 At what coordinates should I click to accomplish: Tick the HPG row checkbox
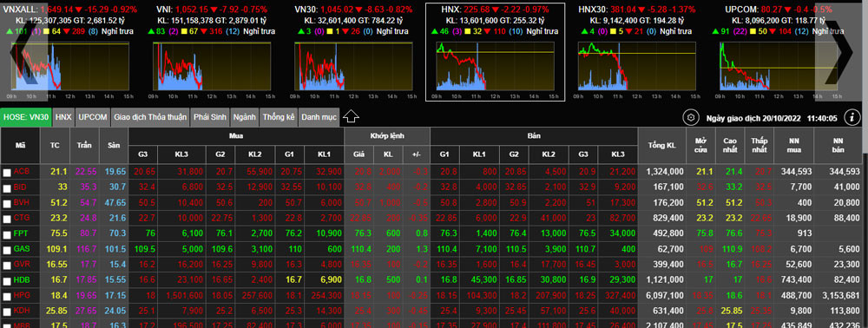[7, 297]
